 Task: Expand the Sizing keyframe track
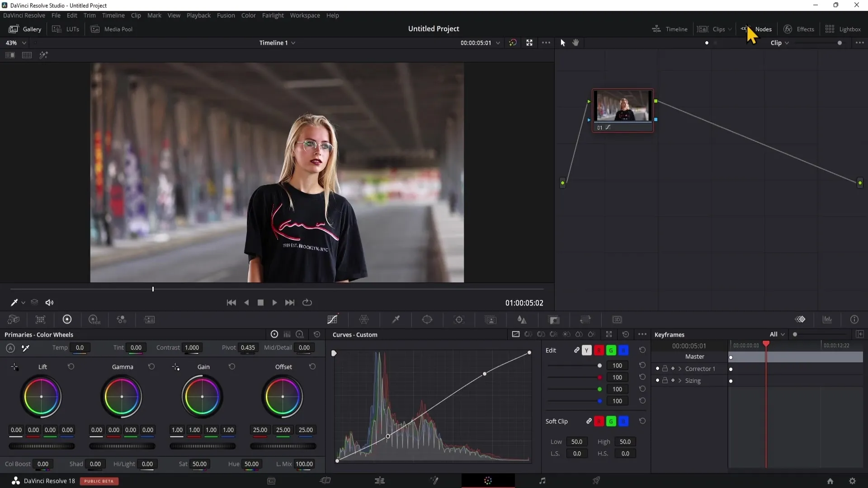click(x=679, y=380)
